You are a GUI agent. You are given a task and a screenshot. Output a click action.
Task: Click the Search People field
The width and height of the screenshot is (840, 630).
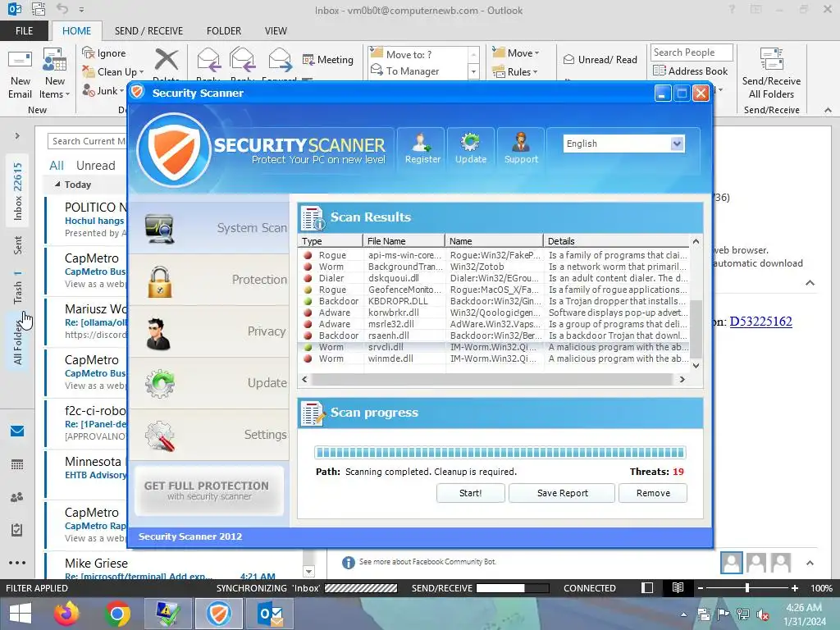692,52
